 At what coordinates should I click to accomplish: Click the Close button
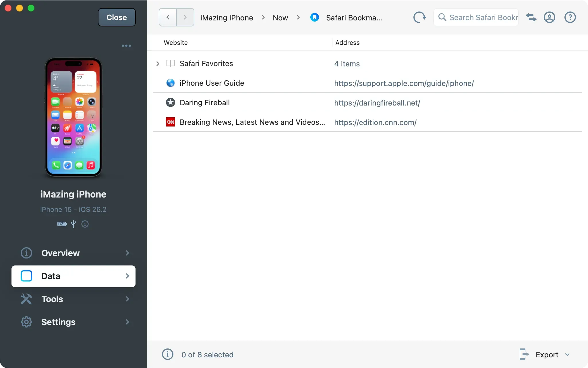pos(117,17)
